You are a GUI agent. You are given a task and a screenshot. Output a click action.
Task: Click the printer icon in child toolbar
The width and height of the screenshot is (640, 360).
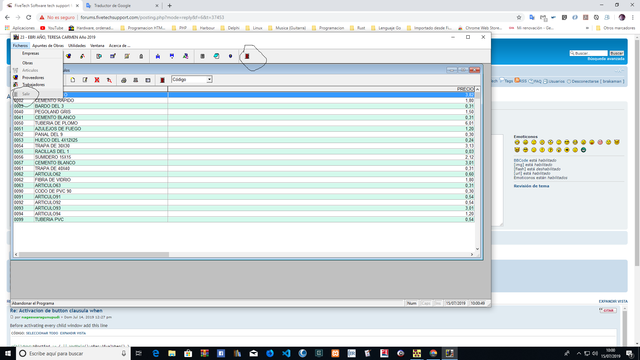coord(123,80)
